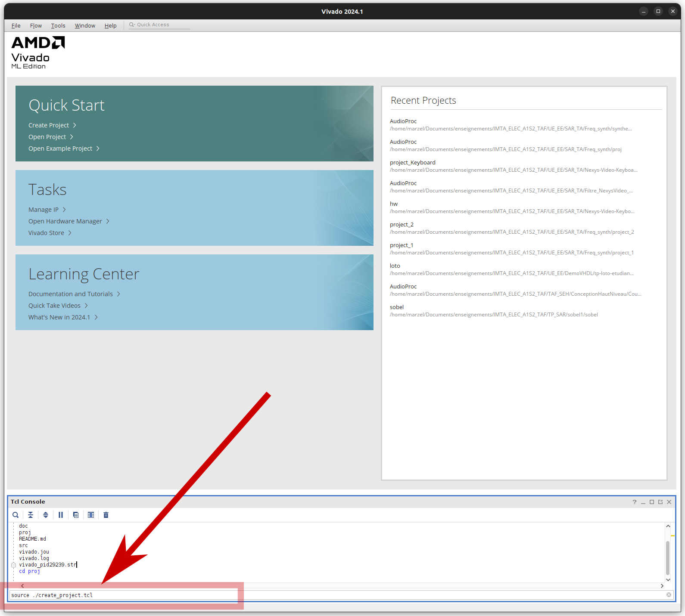Open the search tool in Tcl Console

pos(16,515)
